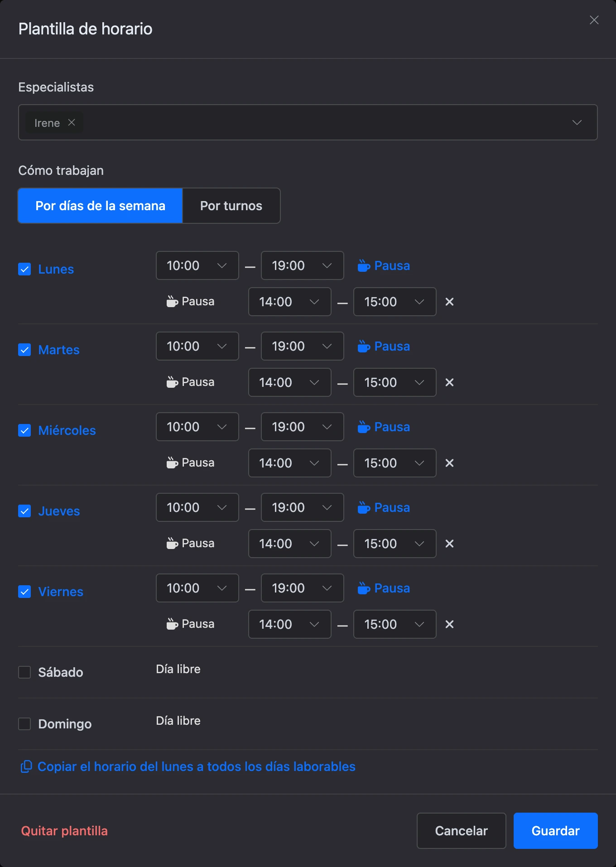Open Viernes end time 19:00 dropdown
The image size is (616, 867).
303,588
